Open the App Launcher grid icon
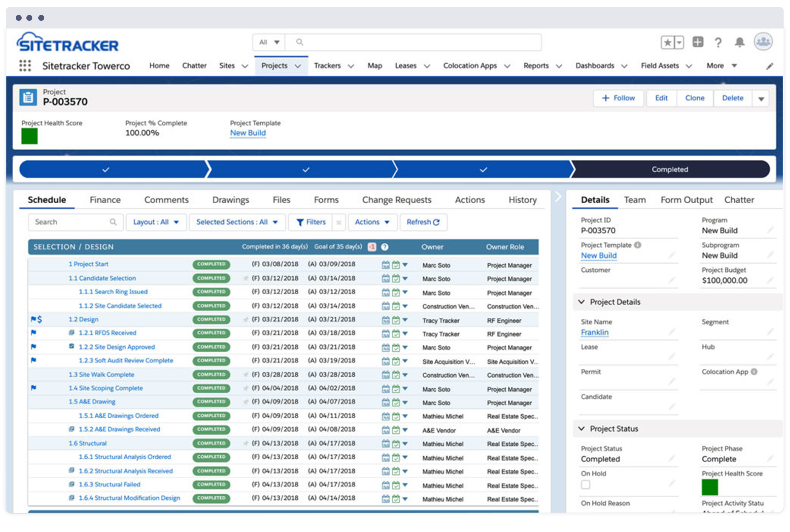Image resolution: width=790 pixels, height=532 pixels. click(x=25, y=66)
